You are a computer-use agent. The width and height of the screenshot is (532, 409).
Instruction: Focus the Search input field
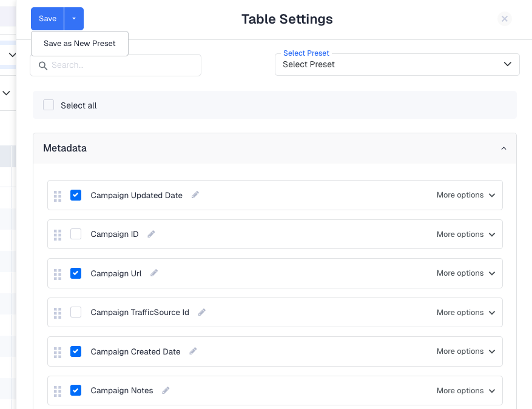[121, 65]
